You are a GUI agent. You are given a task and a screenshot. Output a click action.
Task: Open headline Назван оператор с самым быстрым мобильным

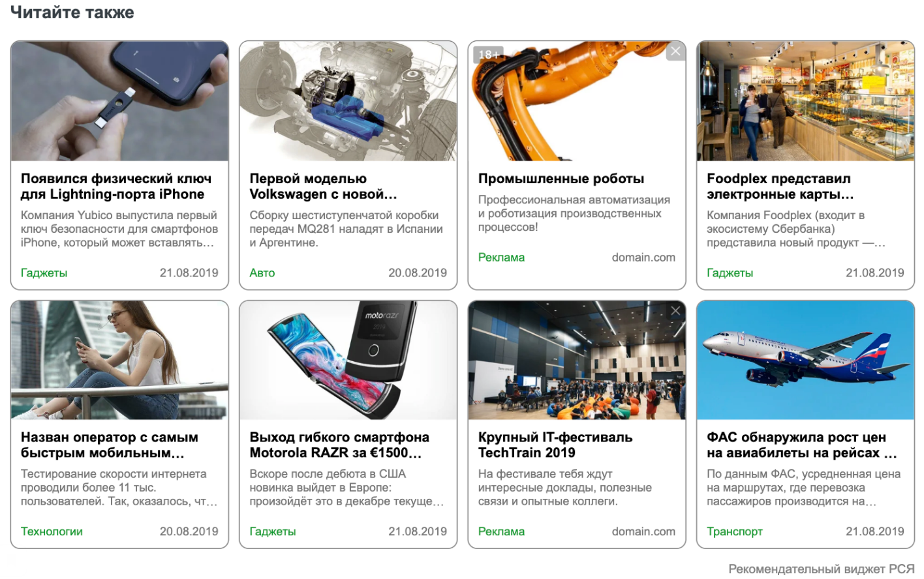point(109,445)
